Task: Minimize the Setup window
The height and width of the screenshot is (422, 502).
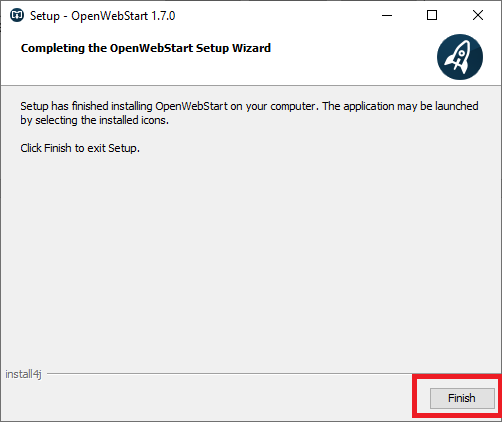Action: (x=387, y=15)
